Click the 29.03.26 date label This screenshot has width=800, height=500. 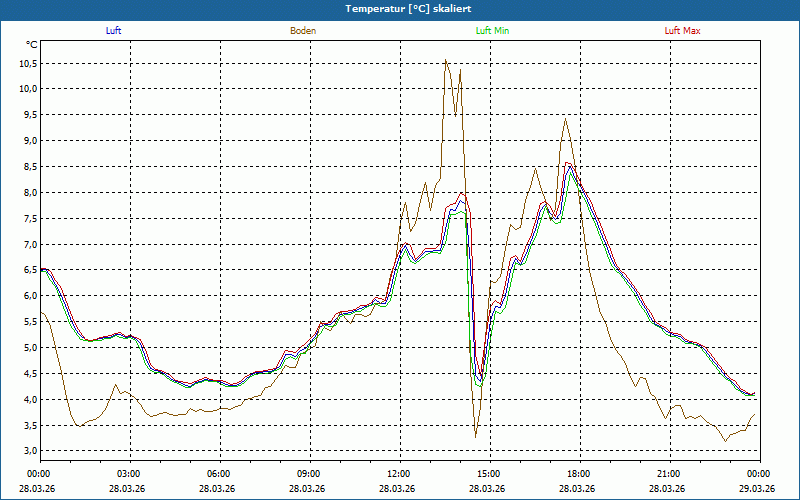759,489
